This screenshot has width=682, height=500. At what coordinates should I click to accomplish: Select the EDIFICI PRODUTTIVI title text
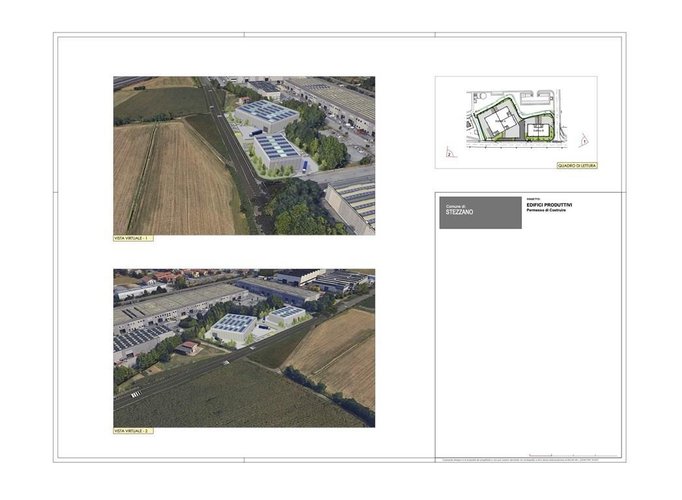click(549, 205)
